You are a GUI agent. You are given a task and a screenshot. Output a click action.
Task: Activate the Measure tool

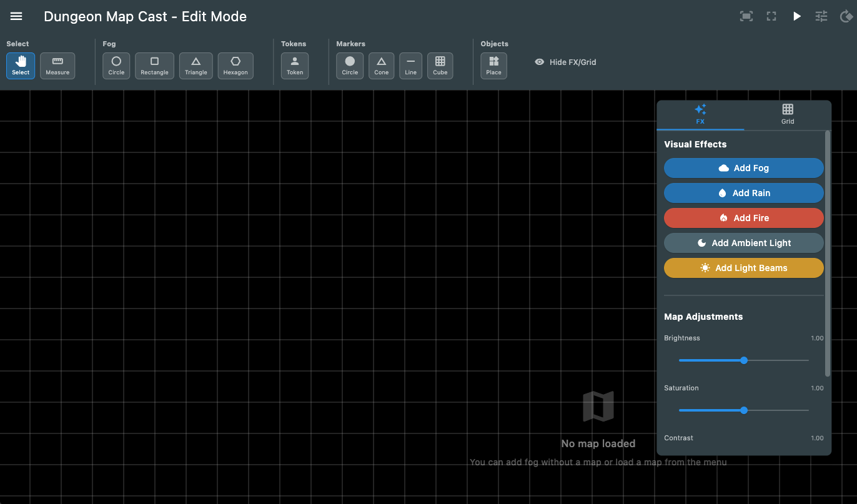57,66
